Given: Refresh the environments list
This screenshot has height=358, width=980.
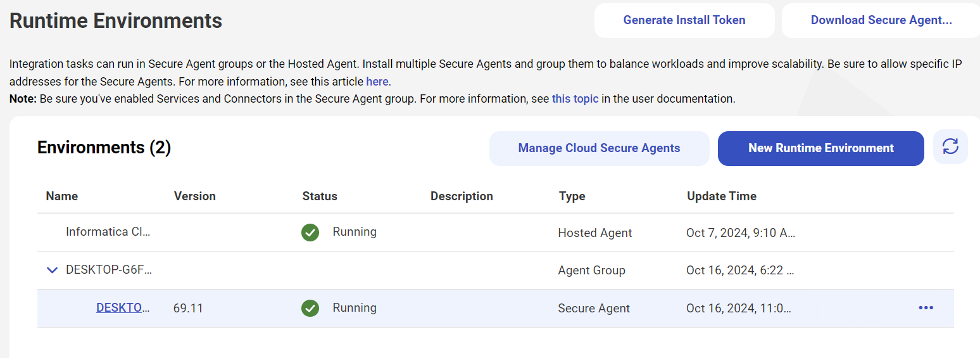Looking at the screenshot, I should 950,147.
